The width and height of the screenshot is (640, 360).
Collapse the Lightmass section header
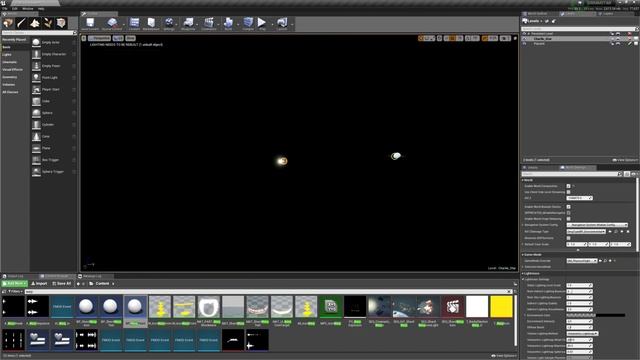click(x=531, y=273)
